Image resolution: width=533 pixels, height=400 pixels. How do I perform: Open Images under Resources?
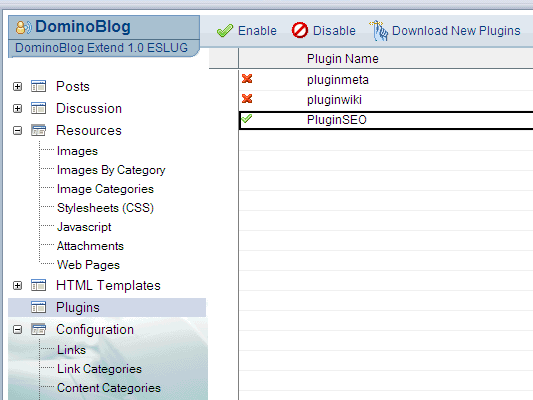point(77,151)
